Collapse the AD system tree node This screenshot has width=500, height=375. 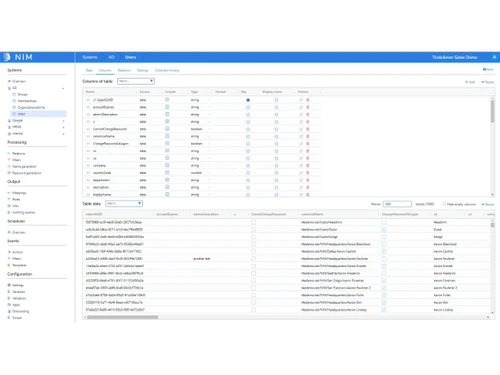(x=63, y=88)
